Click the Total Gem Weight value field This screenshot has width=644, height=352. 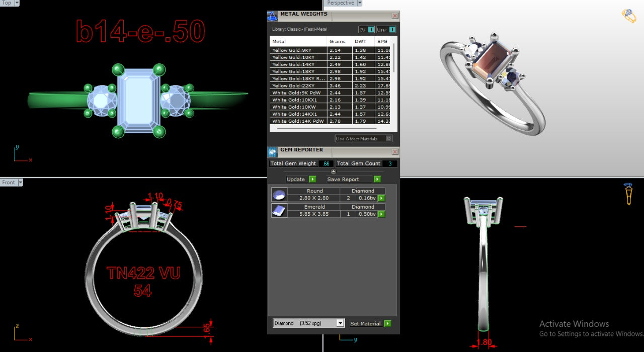point(326,163)
